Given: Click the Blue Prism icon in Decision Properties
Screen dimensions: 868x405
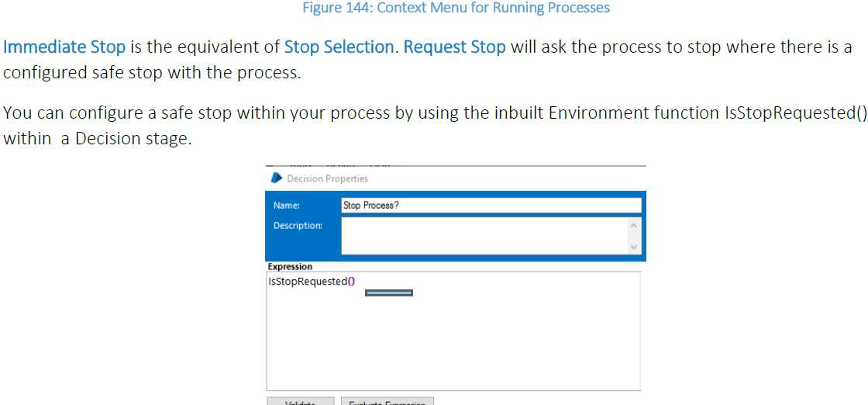Looking at the screenshot, I should (x=276, y=178).
